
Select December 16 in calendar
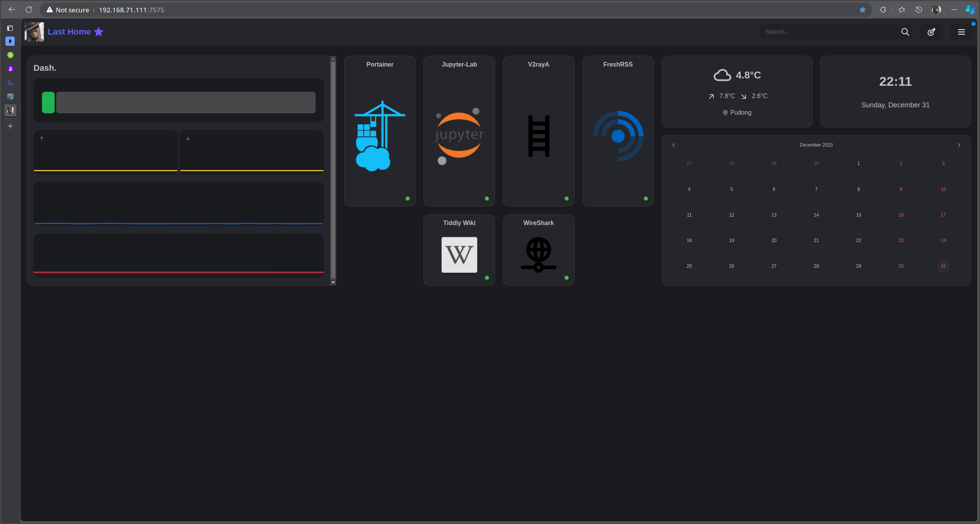(x=901, y=215)
